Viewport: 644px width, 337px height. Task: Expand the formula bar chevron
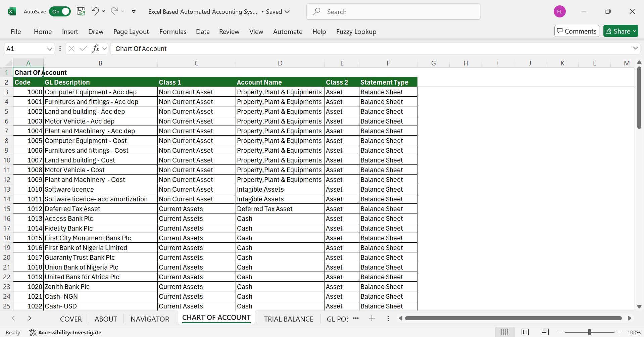point(635,48)
